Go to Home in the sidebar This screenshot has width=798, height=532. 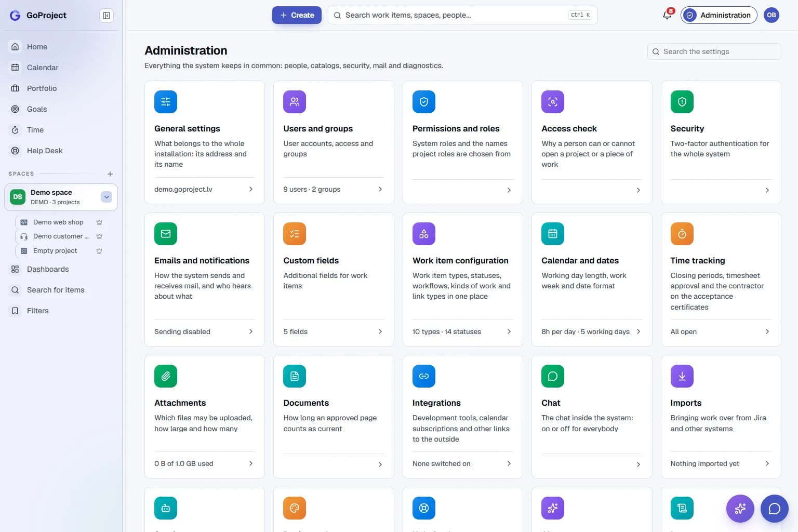click(x=61, y=47)
